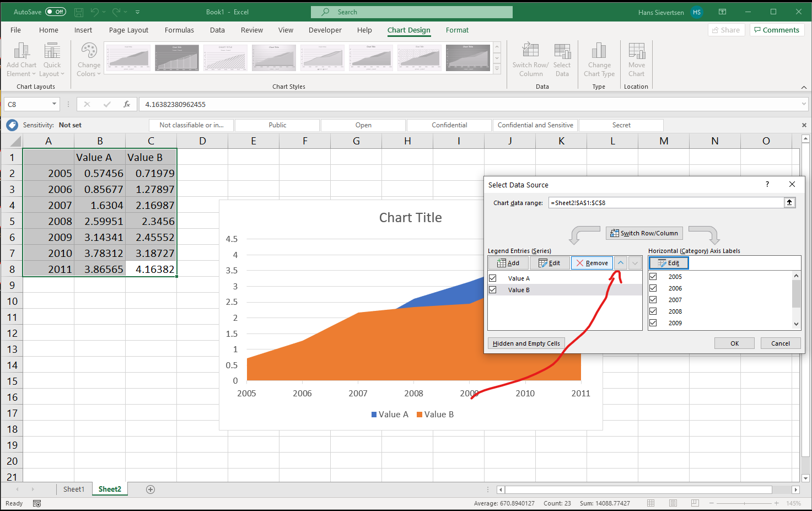
Task: Click dialog help question mark
Action: click(767, 184)
